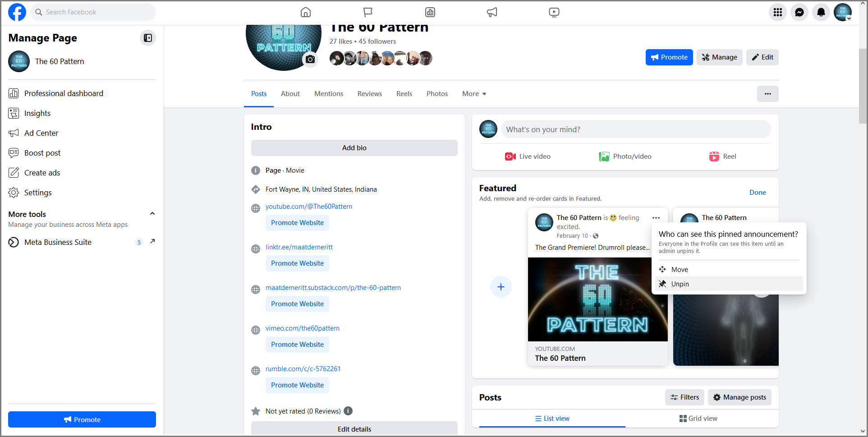Go to the Home feed icon
868x437 pixels.
coord(306,12)
